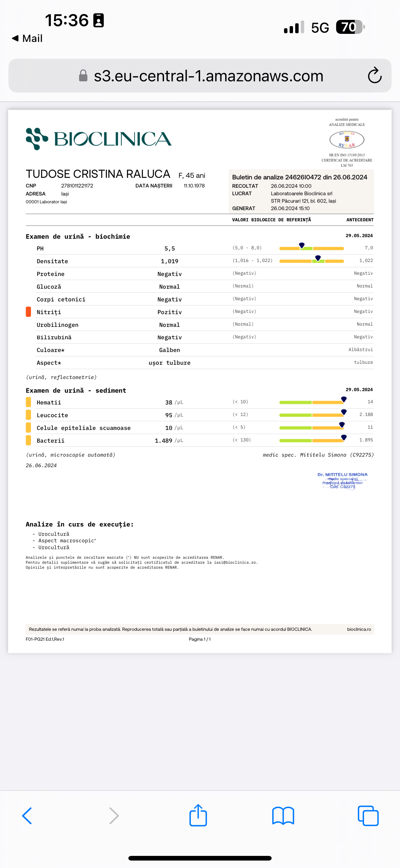Tap the collection time 26.06.2024 10:00
This screenshot has height=868, width=400.
pos(291,186)
